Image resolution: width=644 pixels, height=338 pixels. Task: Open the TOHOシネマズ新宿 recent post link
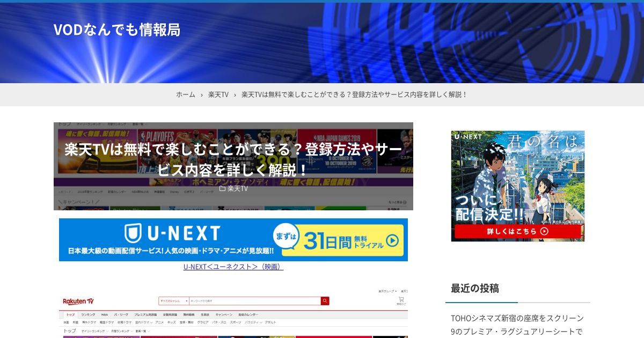click(517, 325)
